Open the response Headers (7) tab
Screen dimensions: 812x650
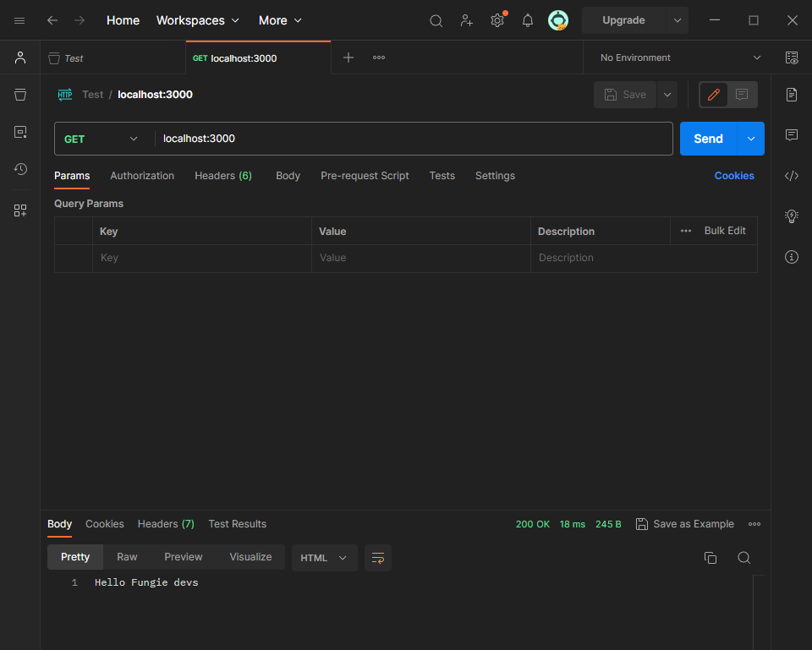pyautogui.click(x=167, y=524)
